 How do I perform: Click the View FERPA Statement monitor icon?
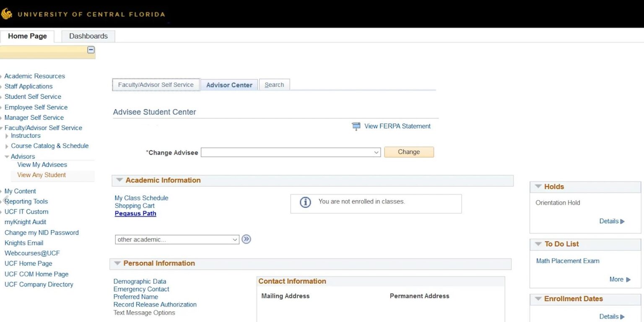(356, 126)
